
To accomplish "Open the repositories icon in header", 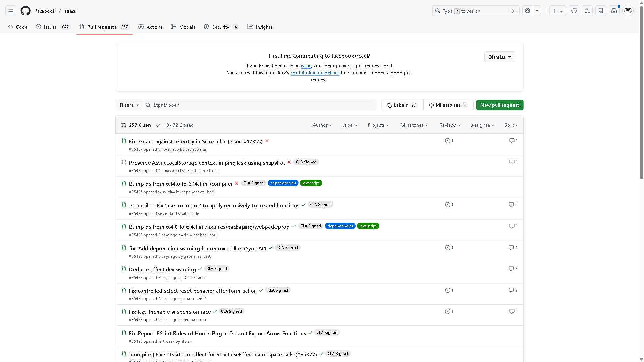I will pos(601,11).
